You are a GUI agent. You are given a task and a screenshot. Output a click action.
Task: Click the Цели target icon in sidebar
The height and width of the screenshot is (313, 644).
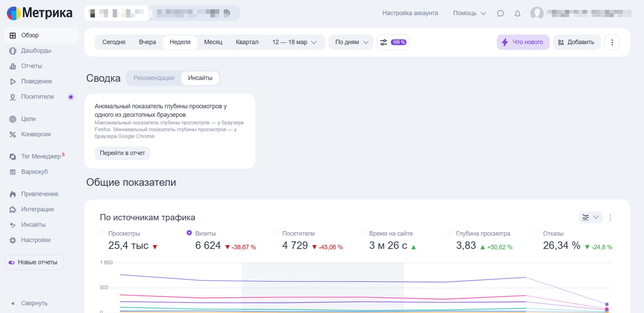click(13, 119)
